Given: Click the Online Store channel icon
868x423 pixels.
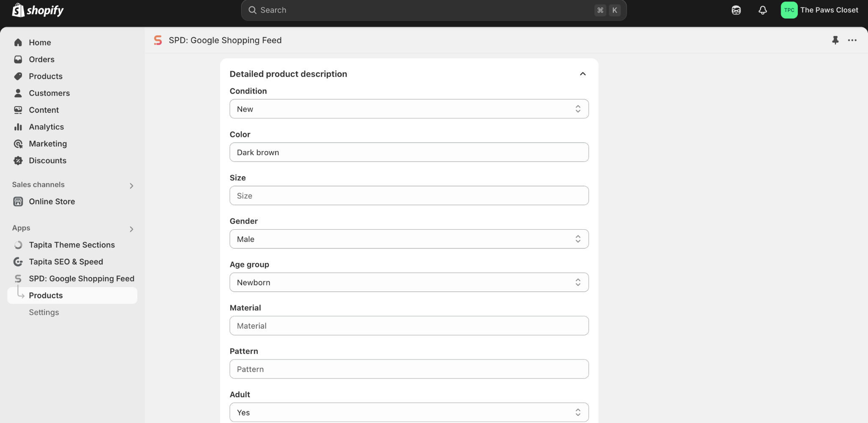Looking at the screenshot, I should click(18, 202).
